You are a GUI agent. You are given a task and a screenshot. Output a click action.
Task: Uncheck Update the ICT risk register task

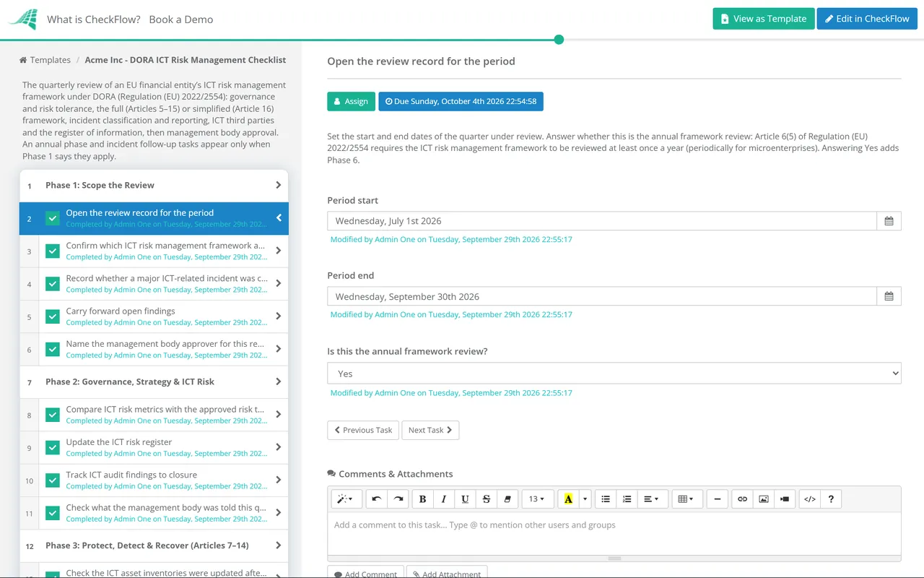[x=53, y=447]
